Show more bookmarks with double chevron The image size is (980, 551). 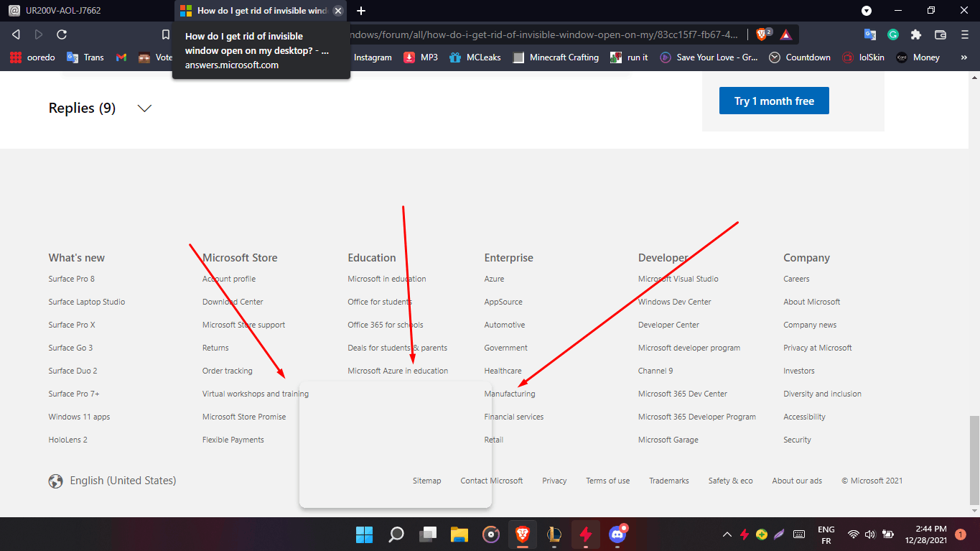pos(963,57)
